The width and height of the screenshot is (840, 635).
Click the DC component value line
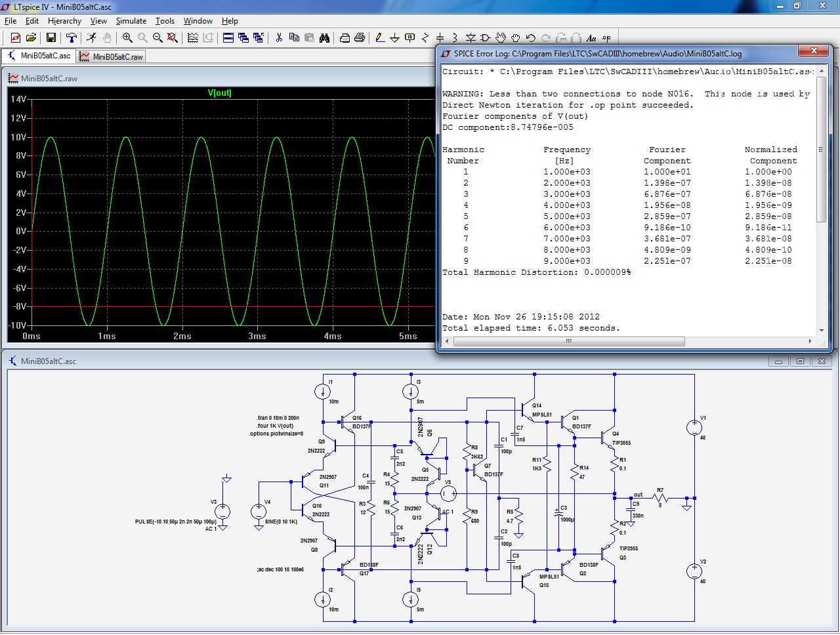(507, 127)
